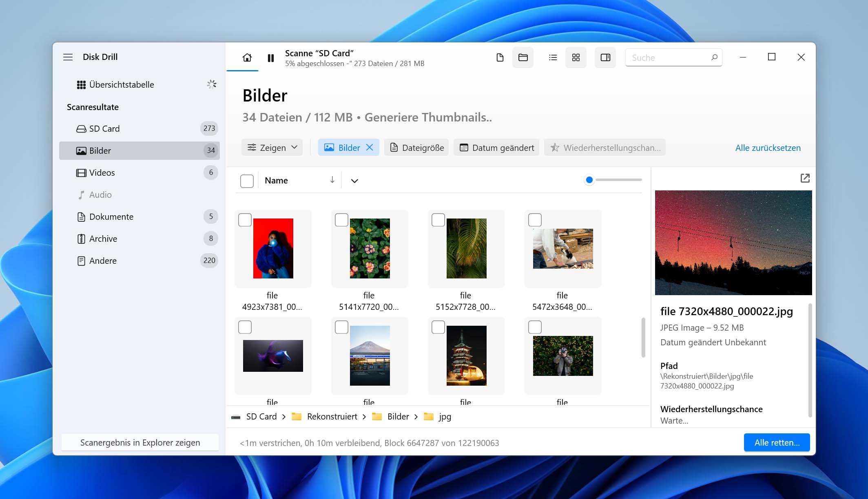Image resolution: width=868 pixels, height=499 pixels.
Task: Open Datum geändert filter
Action: point(496,147)
